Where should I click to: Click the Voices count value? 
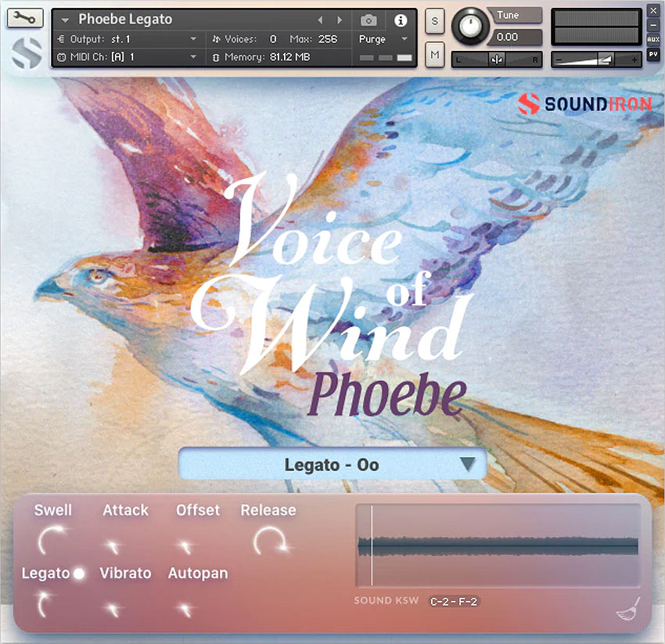coord(273,39)
